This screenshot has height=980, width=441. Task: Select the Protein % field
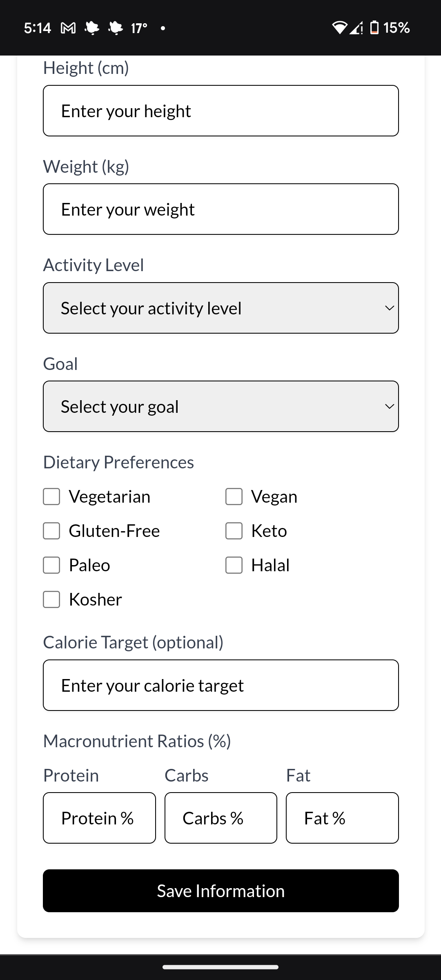tap(99, 818)
